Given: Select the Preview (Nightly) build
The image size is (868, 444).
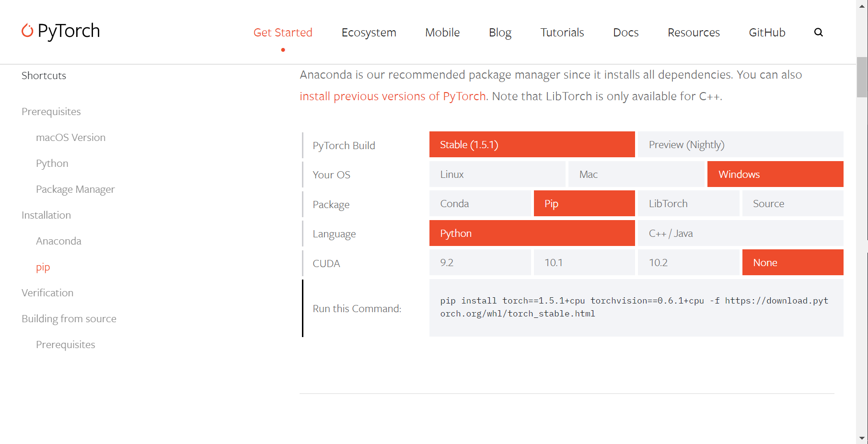Looking at the screenshot, I should [741, 144].
